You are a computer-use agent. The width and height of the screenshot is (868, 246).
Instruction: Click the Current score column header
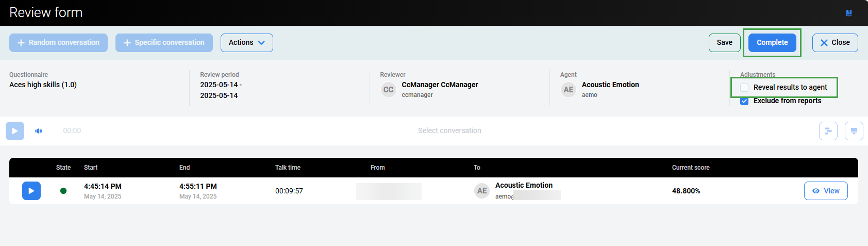coord(690,168)
